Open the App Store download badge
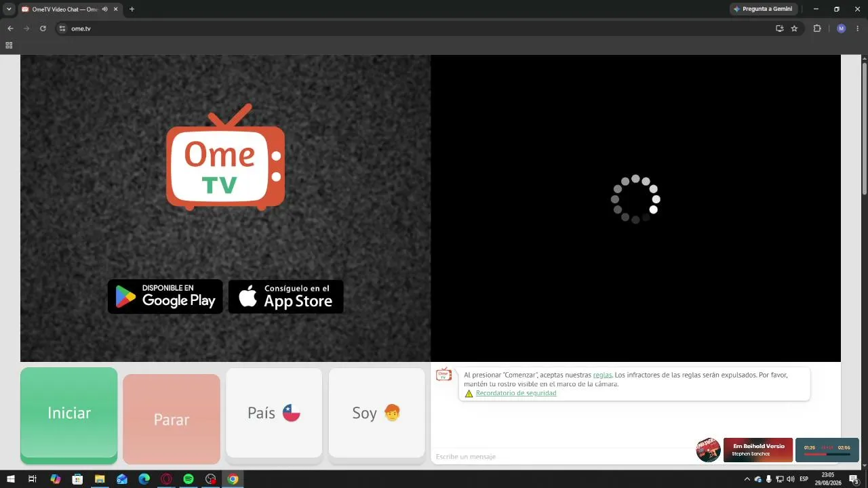868x488 pixels. click(285, 296)
